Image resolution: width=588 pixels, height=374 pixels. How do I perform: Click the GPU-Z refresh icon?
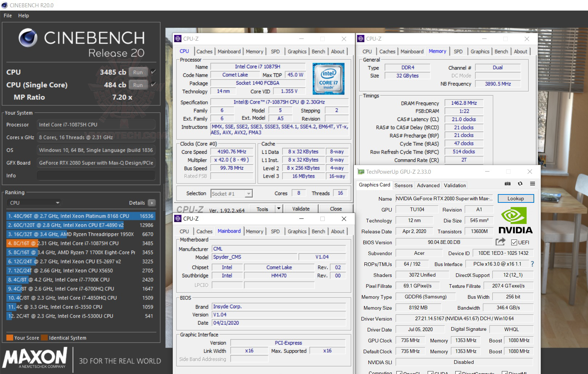pyautogui.click(x=520, y=184)
